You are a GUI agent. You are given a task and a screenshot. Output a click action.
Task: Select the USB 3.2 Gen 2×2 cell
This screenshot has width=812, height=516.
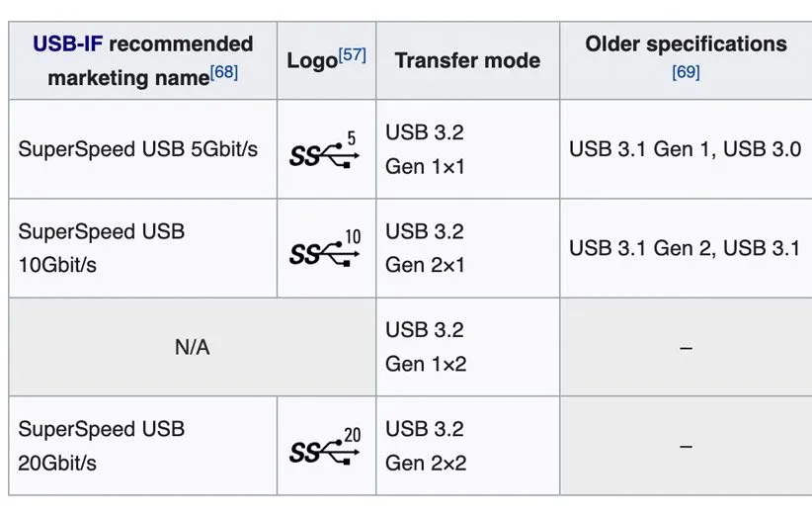point(425,446)
